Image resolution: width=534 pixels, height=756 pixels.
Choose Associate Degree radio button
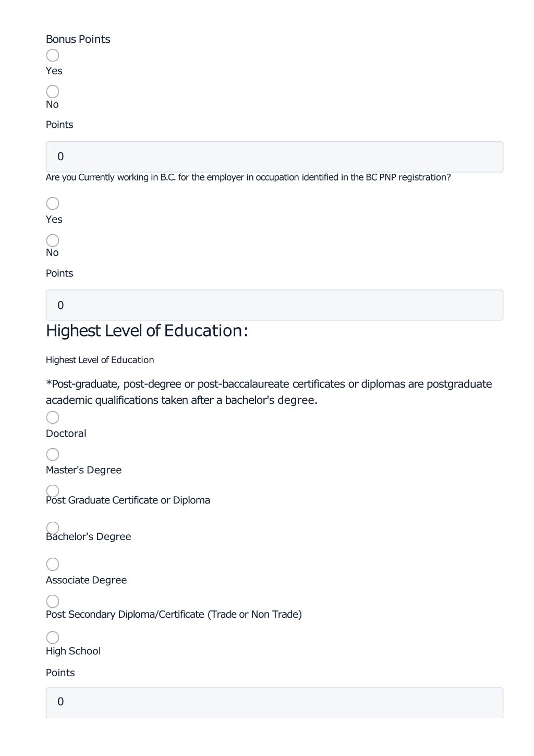pyautogui.click(x=53, y=565)
